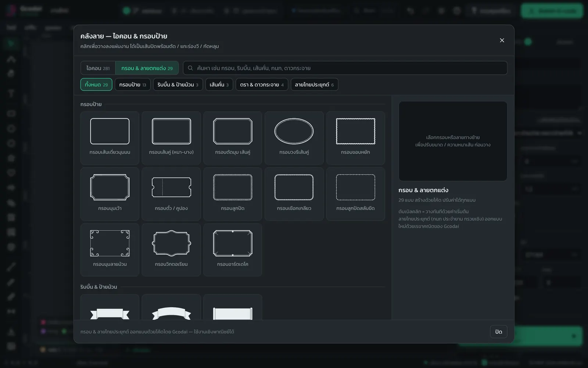588x368 pixels.
Task: Select the กรอบเส้นเดี่ยวมุมมน frame
Action: [110, 138]
